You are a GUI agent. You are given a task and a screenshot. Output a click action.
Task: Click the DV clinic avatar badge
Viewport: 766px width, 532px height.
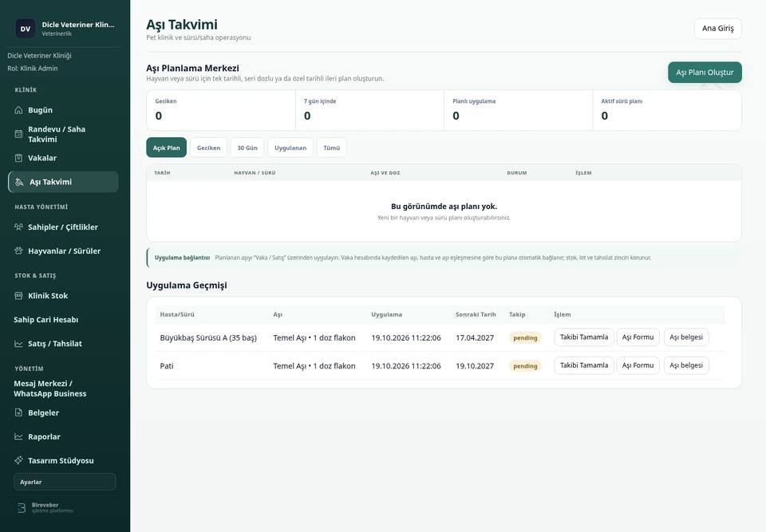[x=26, y=29]
